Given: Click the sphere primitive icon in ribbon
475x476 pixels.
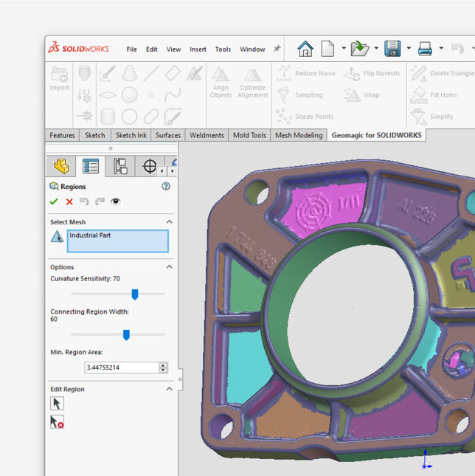Looking at the screenshot, I should point(130,95).
